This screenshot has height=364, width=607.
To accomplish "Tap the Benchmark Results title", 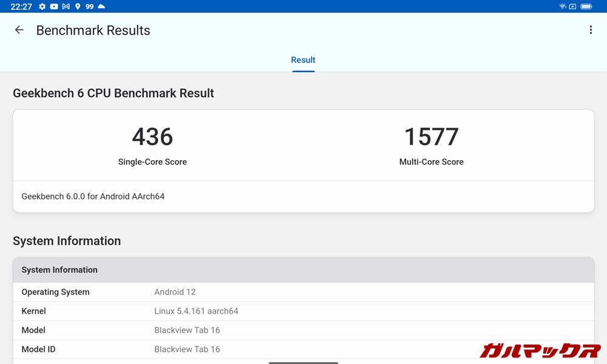I will (93, 30).
